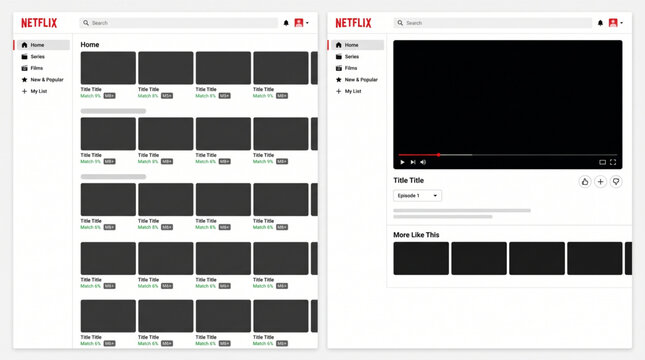Click the profile avatar in left window

(299, 23)
